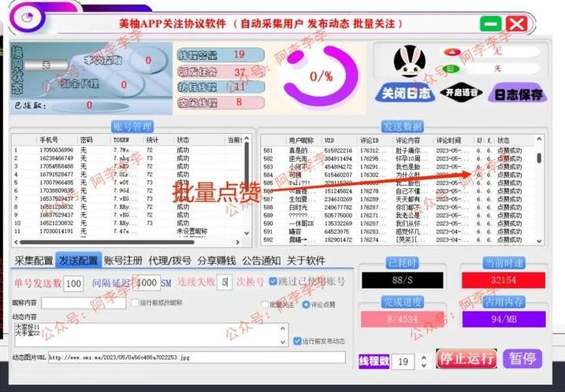Click up arrow of 发送数据 list scrollbar
Screen dimensions: 565x392
[539, 139]
